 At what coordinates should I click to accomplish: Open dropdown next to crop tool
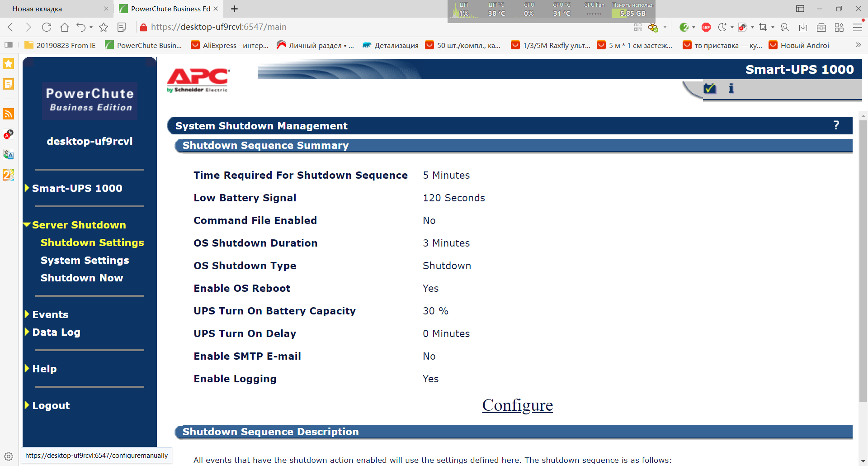click(x=773, y=27)
